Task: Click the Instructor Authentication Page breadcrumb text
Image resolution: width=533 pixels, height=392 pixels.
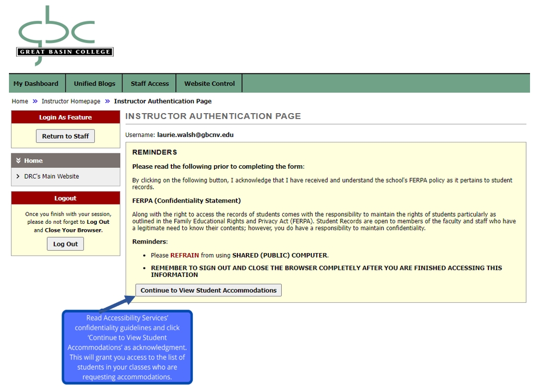Action: 162,101
